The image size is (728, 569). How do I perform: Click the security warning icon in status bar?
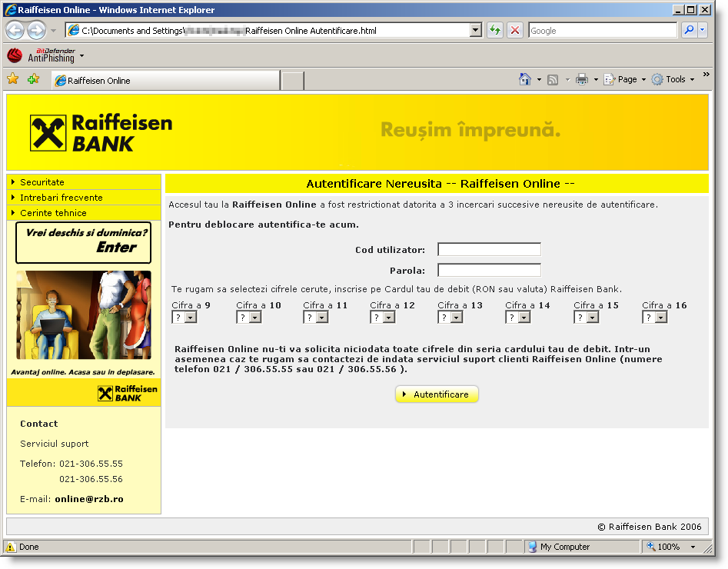click(10, 547)
